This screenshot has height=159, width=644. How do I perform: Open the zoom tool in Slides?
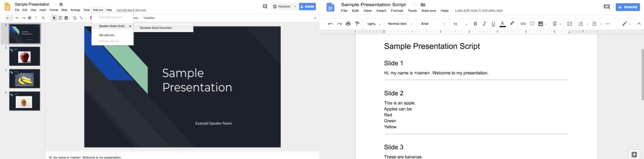click(x=43, y=18)
